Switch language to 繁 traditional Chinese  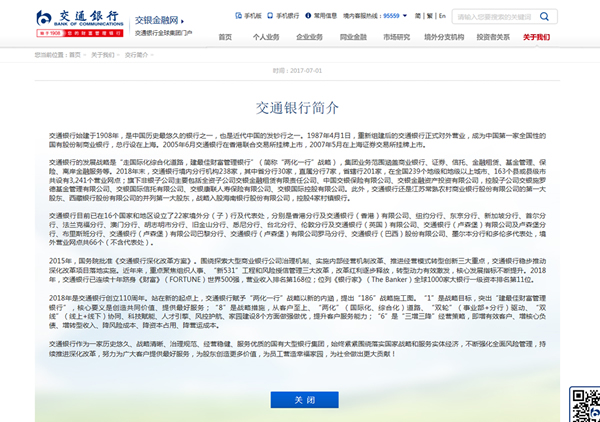pyautogui.click(x=430, y=16)
